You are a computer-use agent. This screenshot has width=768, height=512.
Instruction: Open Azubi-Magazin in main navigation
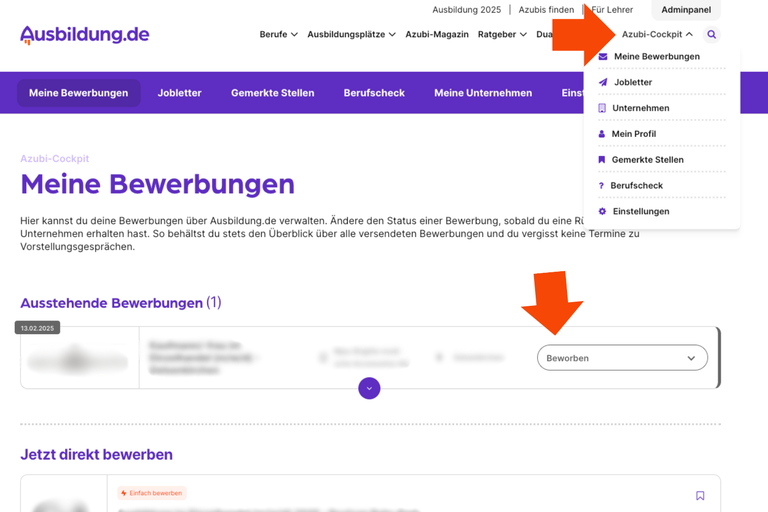437,34
